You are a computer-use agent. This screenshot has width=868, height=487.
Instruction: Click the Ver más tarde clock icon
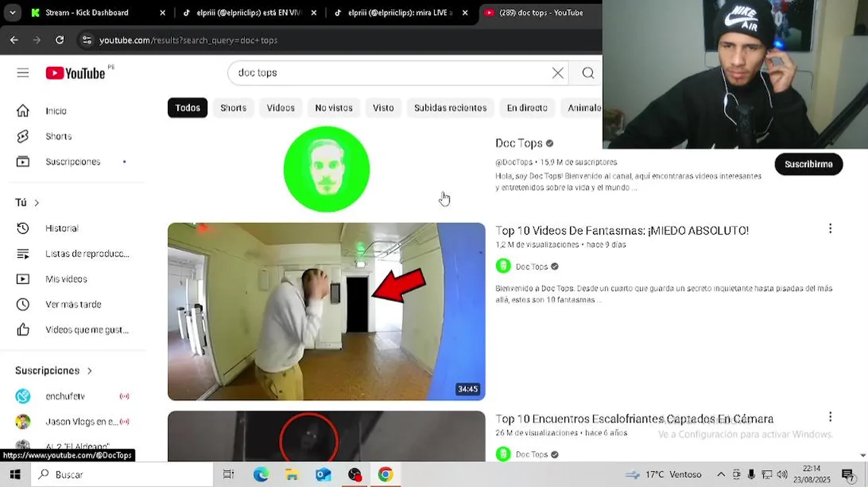[x=23, y=304]
